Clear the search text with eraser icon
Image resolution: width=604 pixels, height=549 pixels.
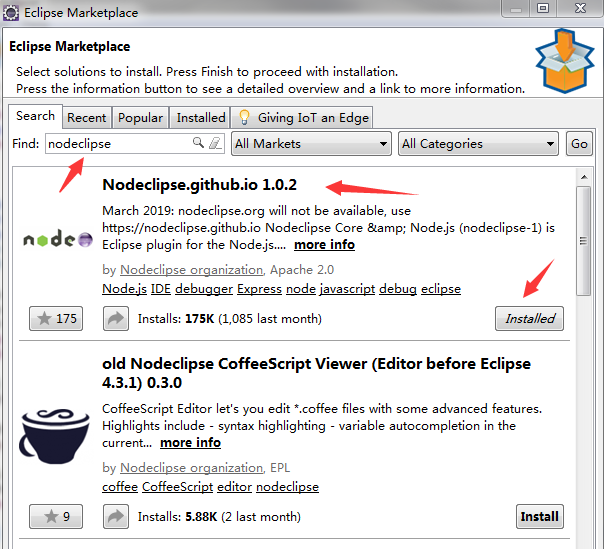[215, 143]
